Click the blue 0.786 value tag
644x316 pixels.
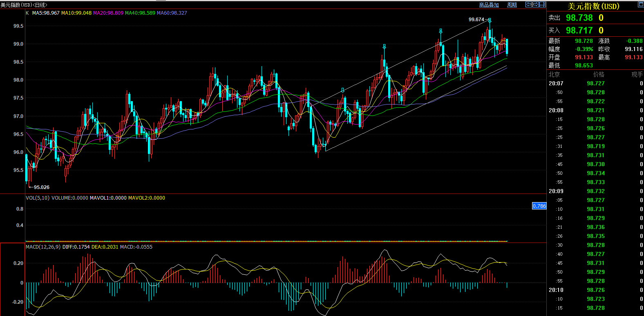click(539, 206)
